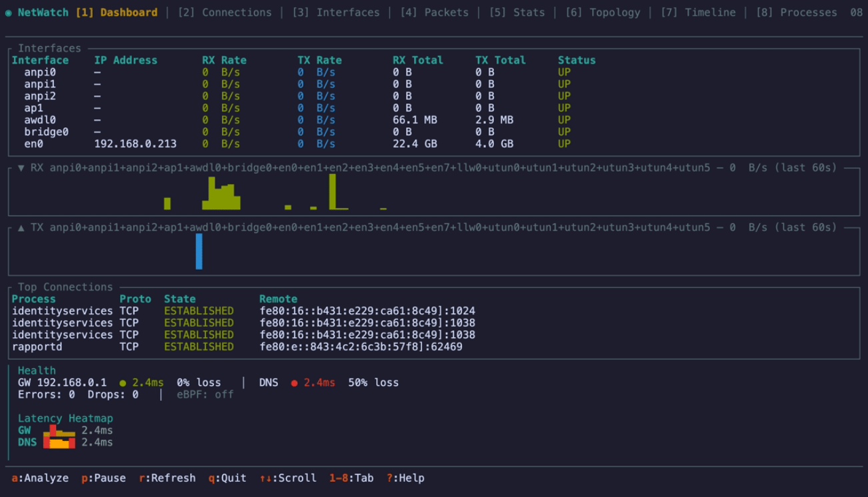
Task: Click the IP Address column header
Action: tap(126, 61)
